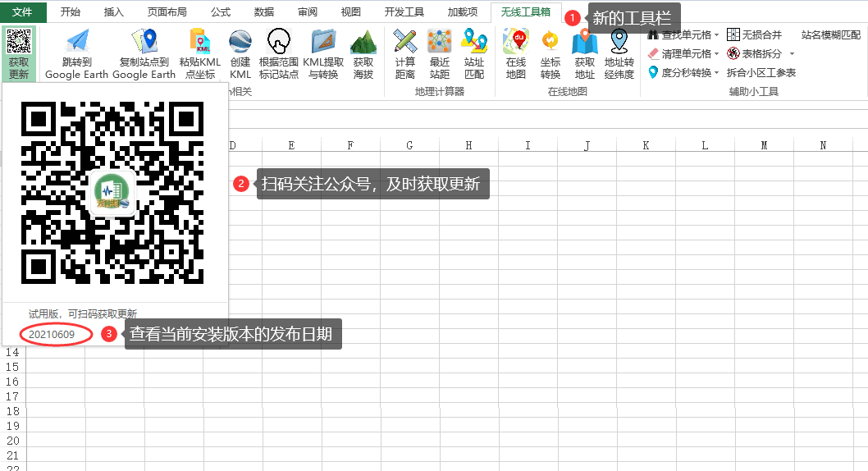Open 表格拆分 dropdown arrow

tap(792, 53)
